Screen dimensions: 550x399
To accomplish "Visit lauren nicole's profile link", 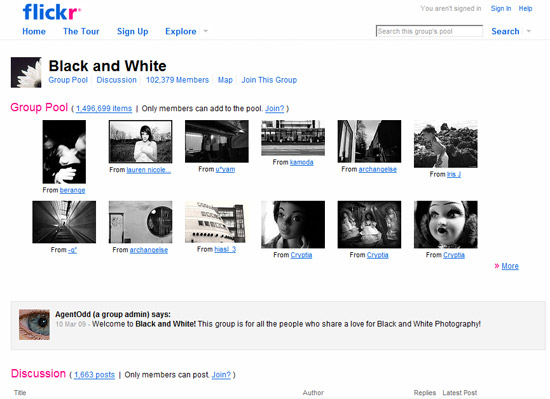I will coord(149,170).
